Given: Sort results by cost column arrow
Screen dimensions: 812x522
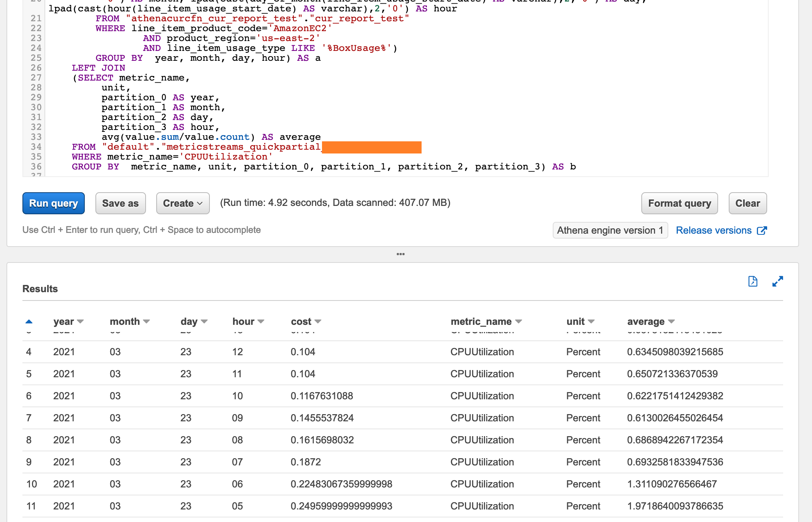Looking at the screenshot, I should [318, 321].
